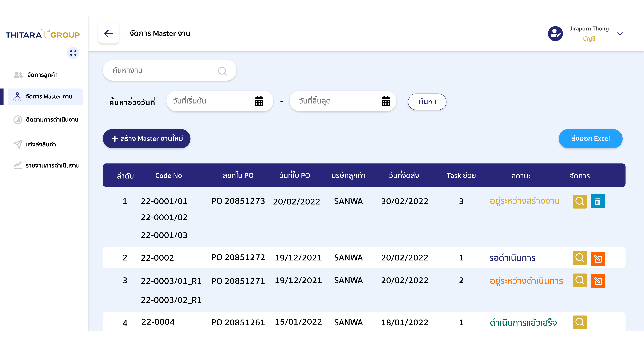Click the บริษัทลูกค้า column header

(x=349, y=176)
